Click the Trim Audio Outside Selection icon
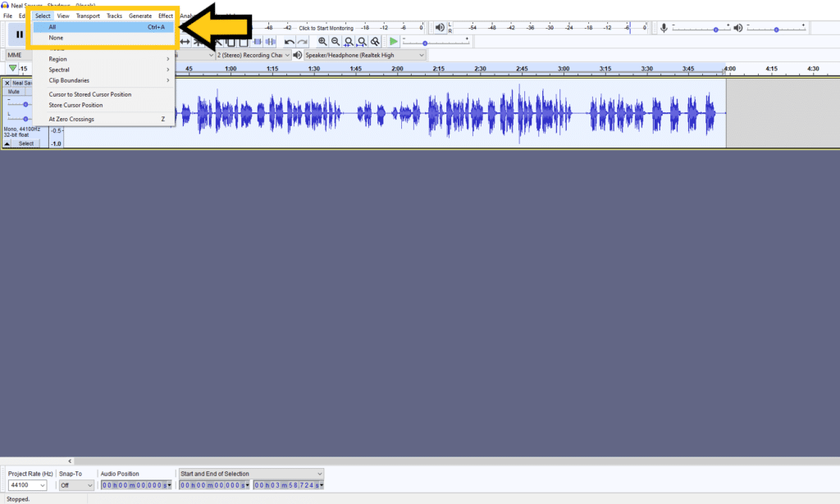This screenshot has width=840, height=504. click(258, 41)
